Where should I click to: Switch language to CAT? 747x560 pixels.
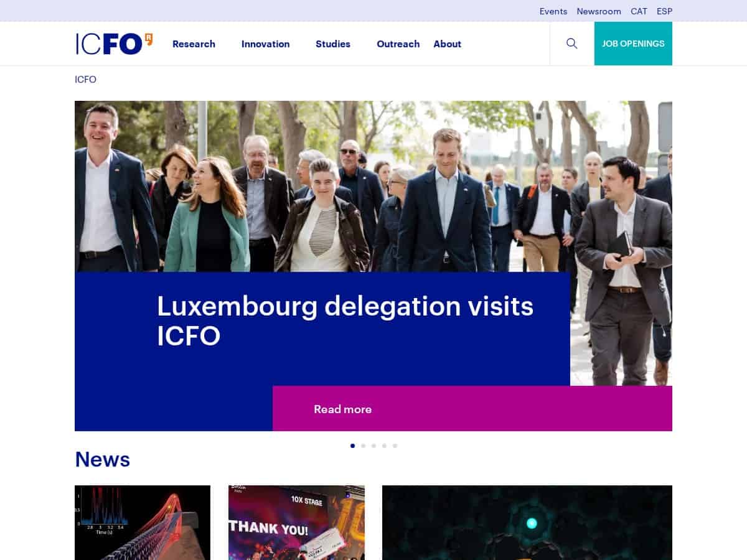[x=639, y=11]
